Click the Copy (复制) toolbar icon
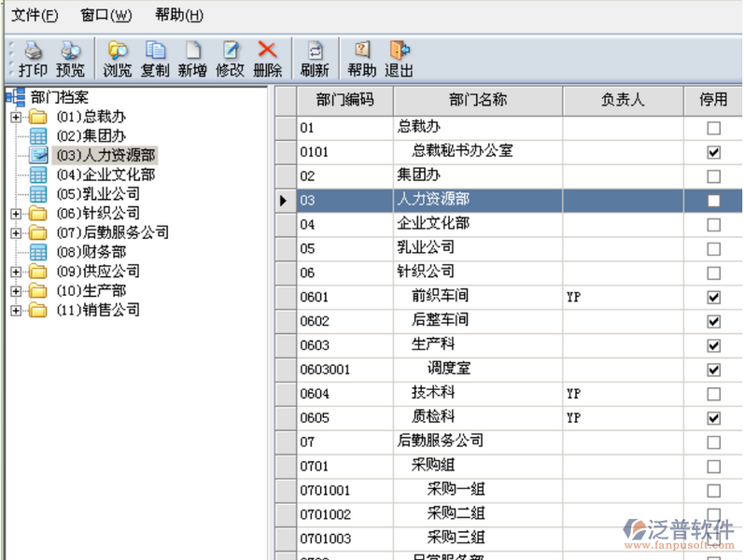The width and height of the screenshot is (744, 560). [x=155, y=52]
